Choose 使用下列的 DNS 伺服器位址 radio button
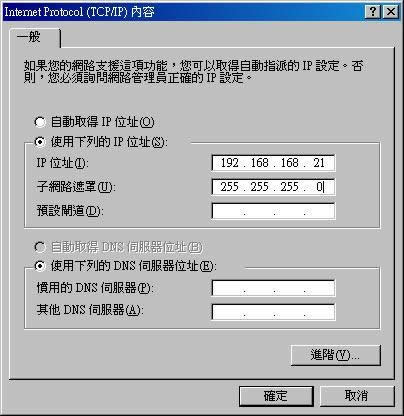 click(x=126, y=266)
